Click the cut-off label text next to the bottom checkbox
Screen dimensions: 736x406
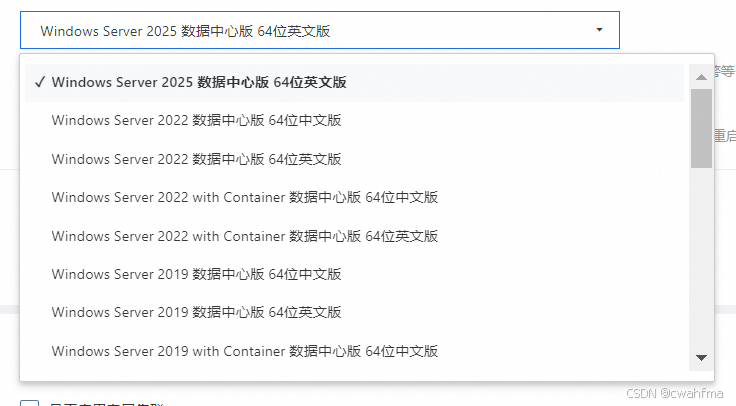(107, 404)
